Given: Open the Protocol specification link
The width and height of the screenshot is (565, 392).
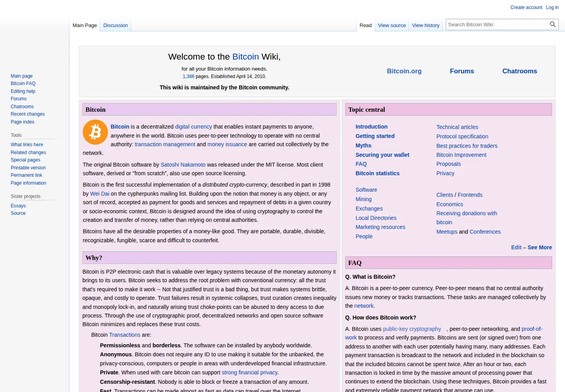Looking at the screenshot, I should 462,136.
